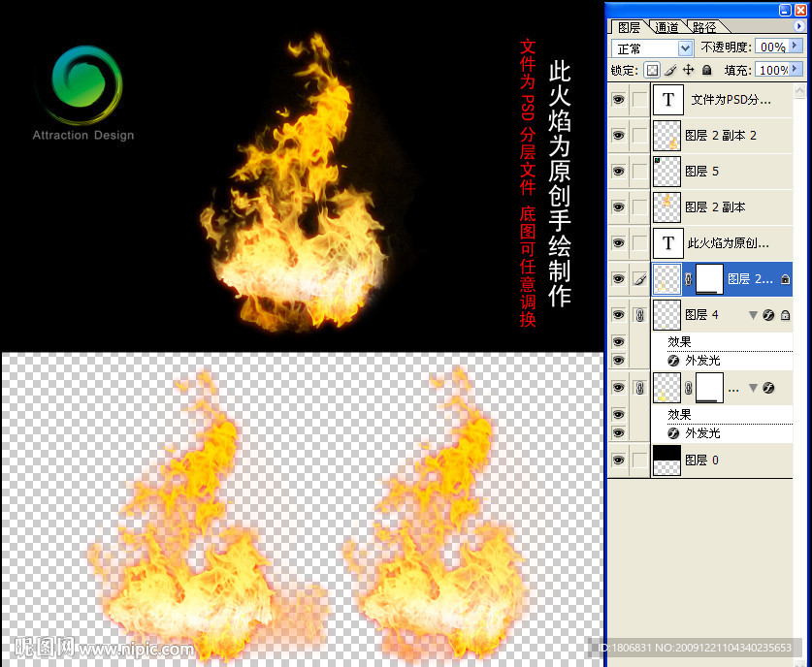This screenshot has height=667, width=812.
Task: Click the layer mask thumbnail of selected layer
Action: point(710,279)
